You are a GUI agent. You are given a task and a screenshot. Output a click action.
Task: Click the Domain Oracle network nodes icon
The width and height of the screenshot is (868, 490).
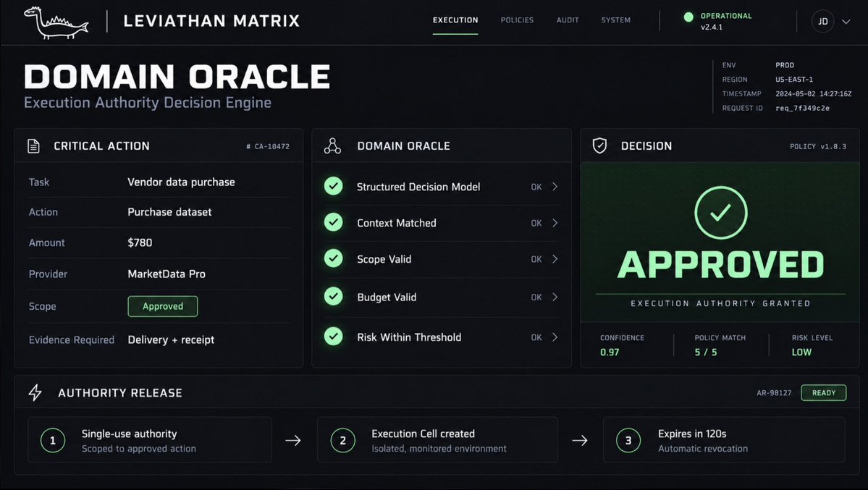pos(332,146)
